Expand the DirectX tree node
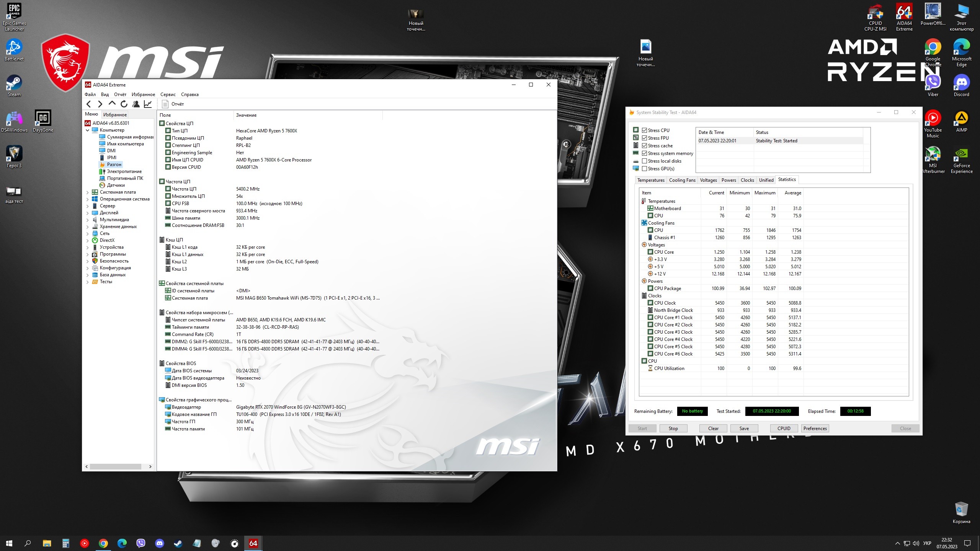980x551 pixels. pos(87,240)
